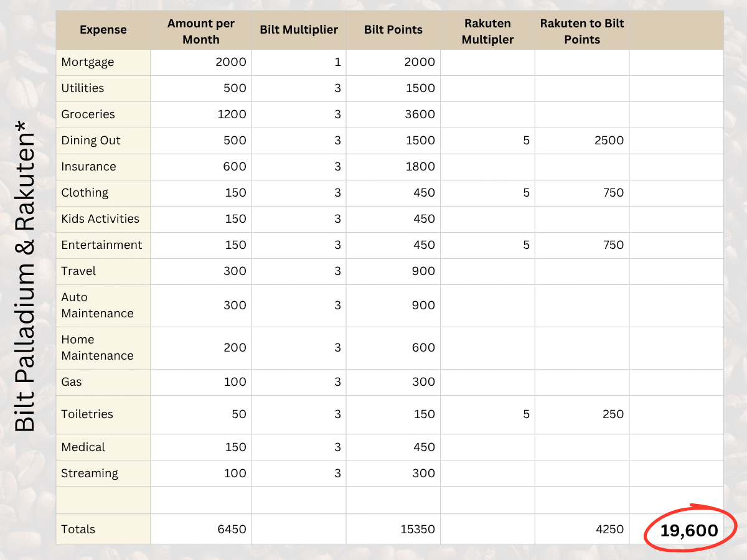
Task: Select the "Clothing" expense label
Action: (85, 193)
